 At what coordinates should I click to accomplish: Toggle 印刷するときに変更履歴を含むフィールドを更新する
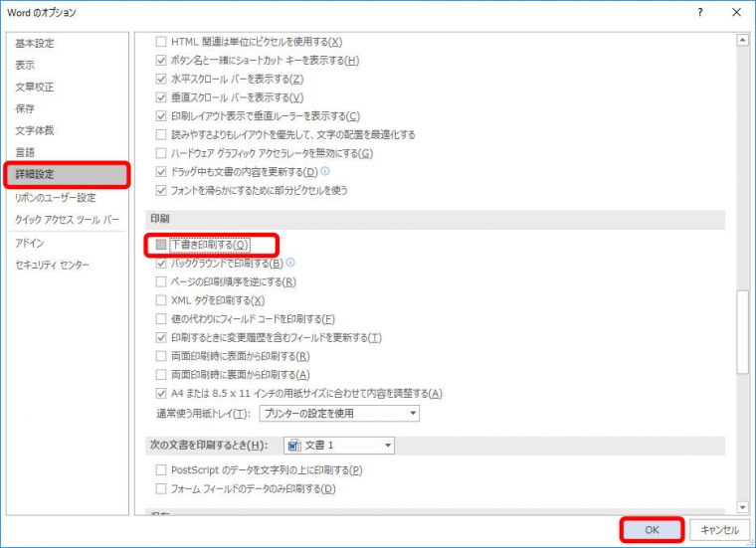click(x=161, y=337)
